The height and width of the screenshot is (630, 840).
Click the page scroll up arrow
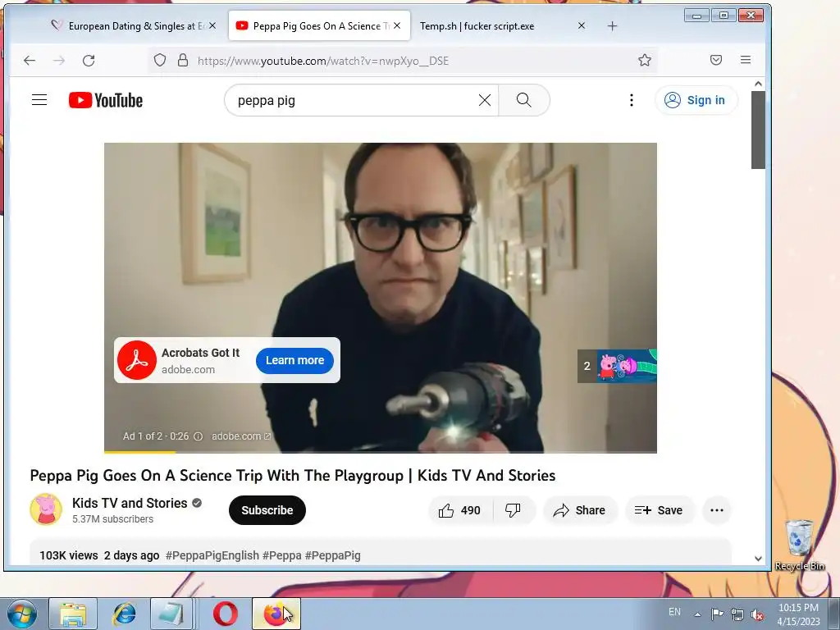(x=758, y=84)
